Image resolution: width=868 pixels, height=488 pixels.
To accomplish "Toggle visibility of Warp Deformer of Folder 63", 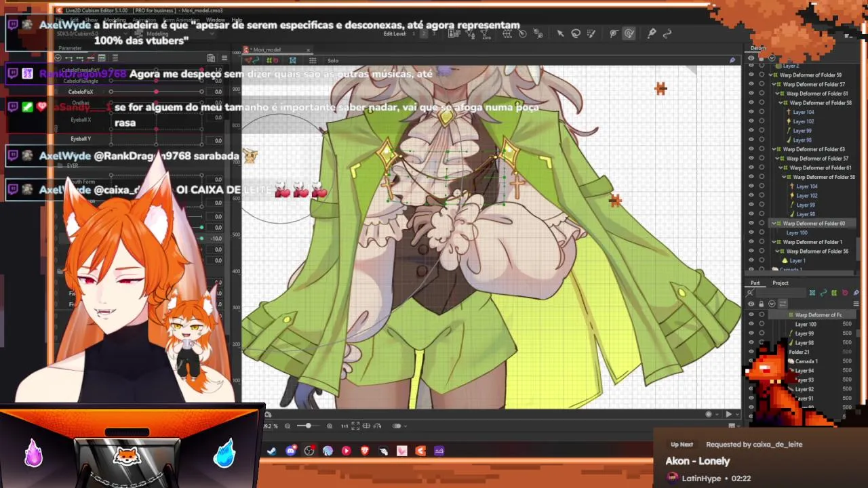I will click(751, 149).
